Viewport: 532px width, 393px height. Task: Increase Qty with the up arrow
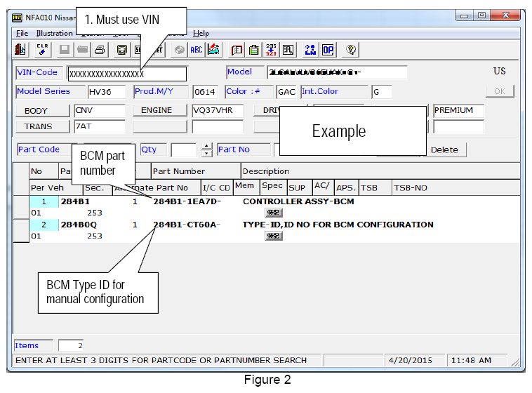(x=206, y=146)
